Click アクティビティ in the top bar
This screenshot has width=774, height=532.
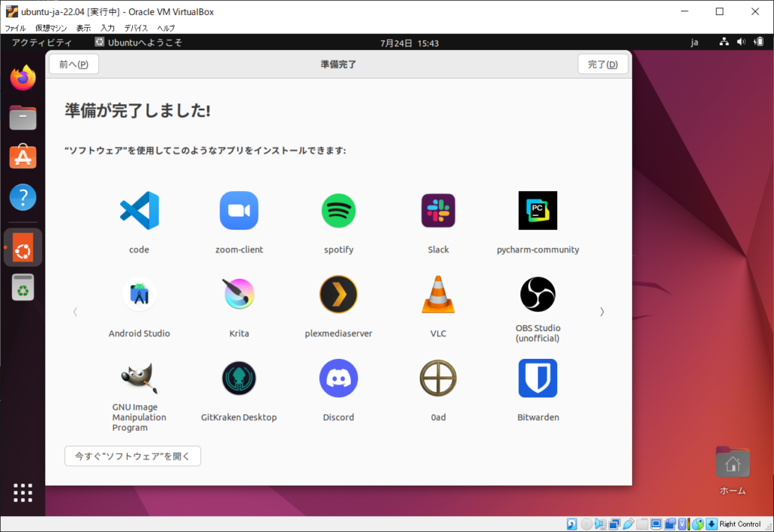(x=42, y=42)
